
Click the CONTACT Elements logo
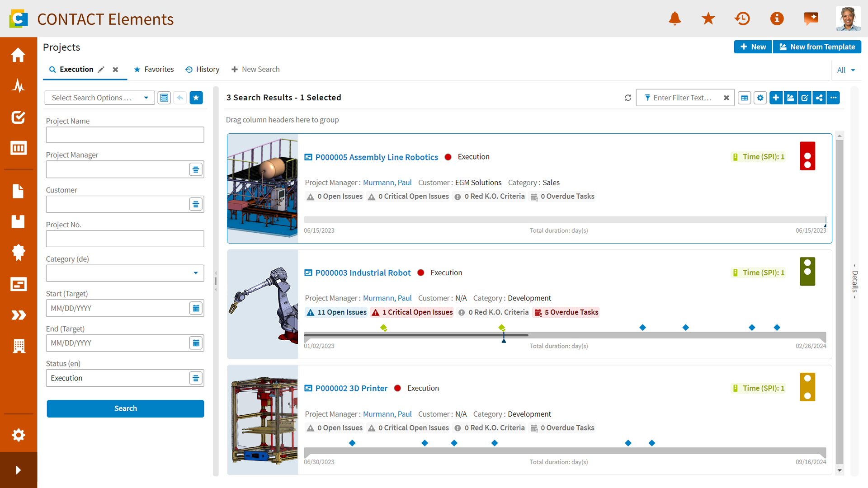click(x=19, y=19)
